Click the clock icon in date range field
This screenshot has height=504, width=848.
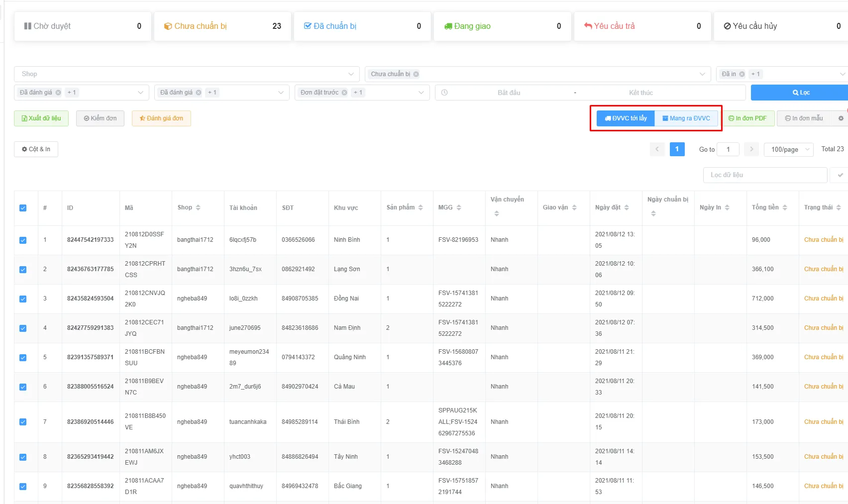[444, 93]
